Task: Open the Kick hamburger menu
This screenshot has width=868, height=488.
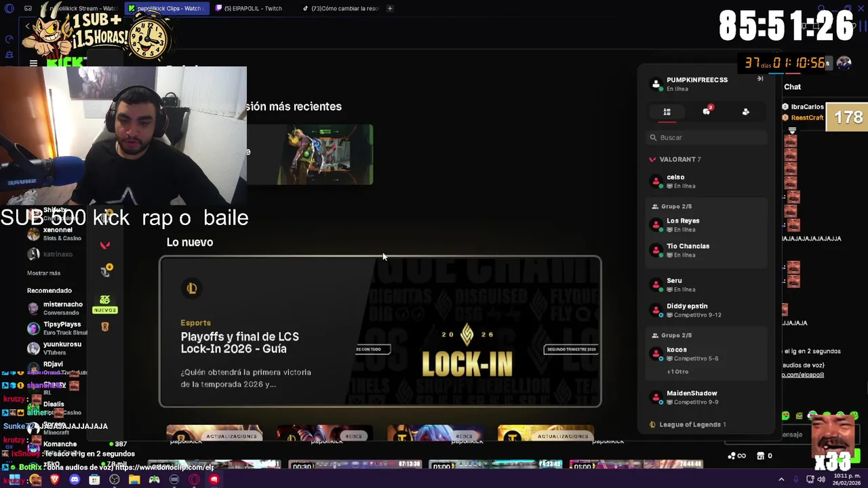Action: [33, 63]
